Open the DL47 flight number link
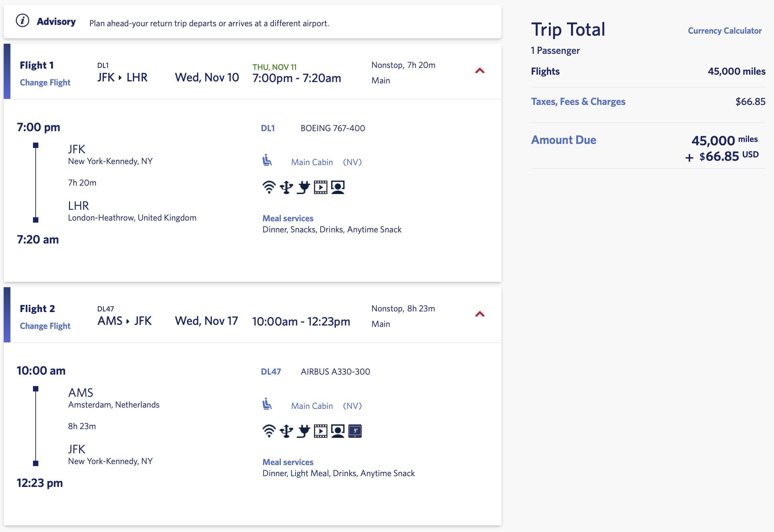The width and height of the screenshot is (774, 532). pos(271,372)
